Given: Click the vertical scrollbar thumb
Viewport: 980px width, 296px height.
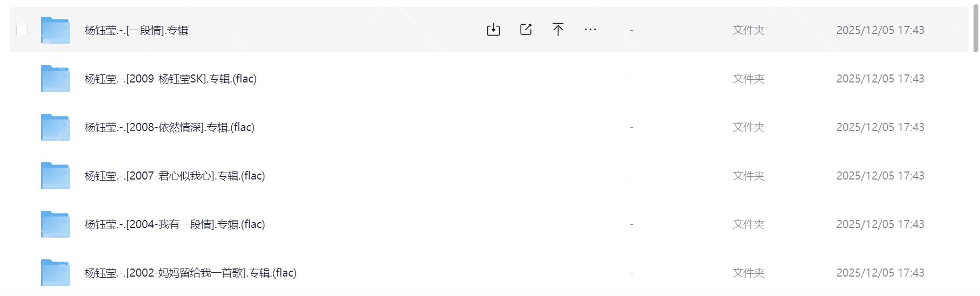Looking at the screenshot, I should (x=975, y=28).
